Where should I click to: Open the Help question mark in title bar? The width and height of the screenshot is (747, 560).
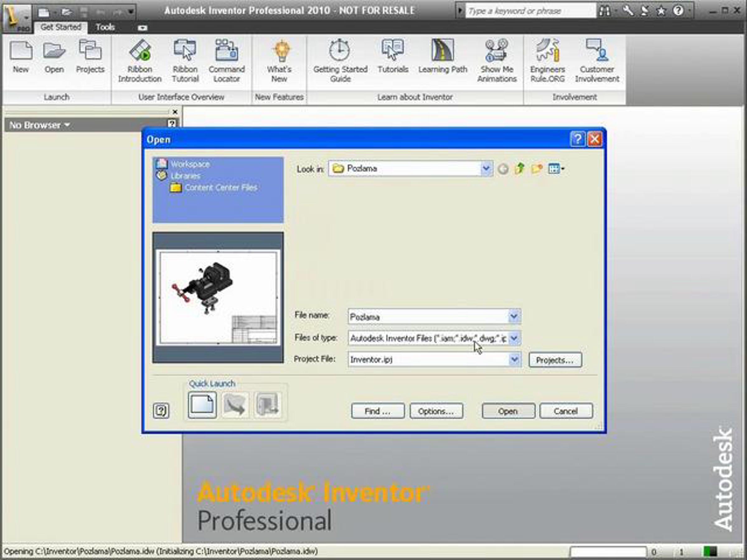pyautogui.click(x=678, y=11)
